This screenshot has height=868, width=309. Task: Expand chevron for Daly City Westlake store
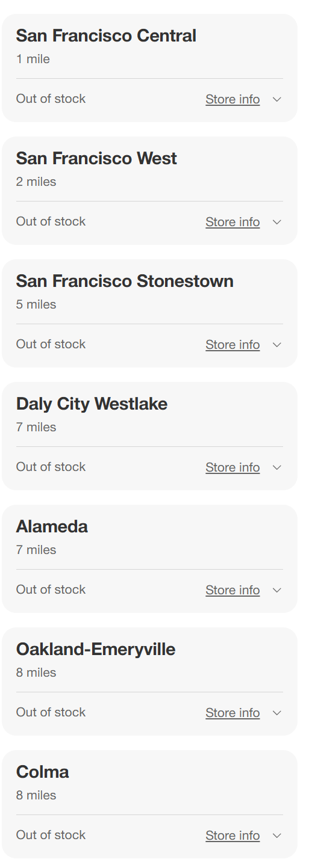tap(277, 467)
